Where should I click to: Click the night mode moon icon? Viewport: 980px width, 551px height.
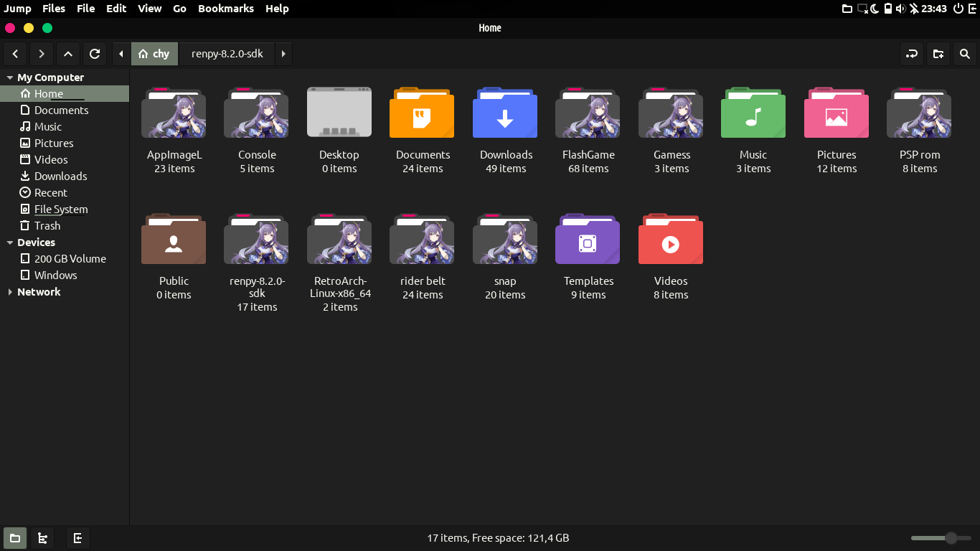(875, 9)
